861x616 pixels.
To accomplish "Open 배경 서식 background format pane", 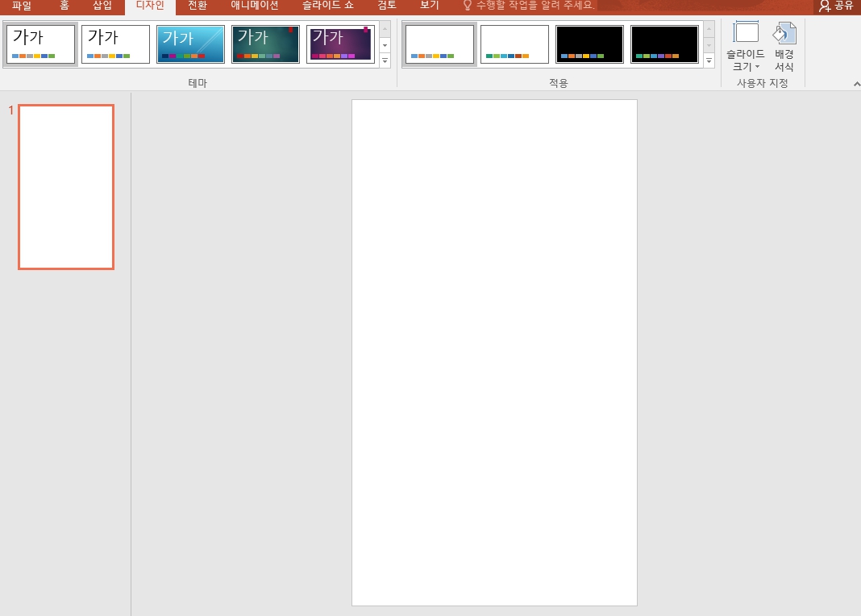I will pos(784,47).
